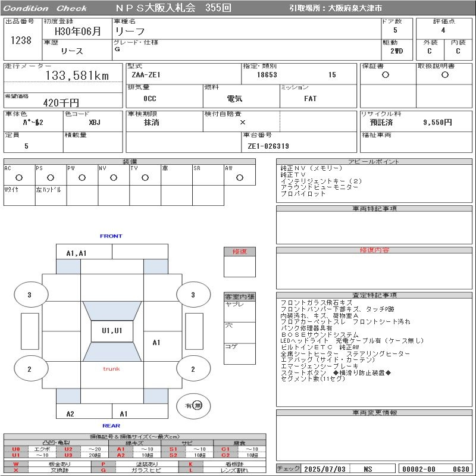Click the code 0630 at bottom
Screen dimensions: 476x476
461,469
